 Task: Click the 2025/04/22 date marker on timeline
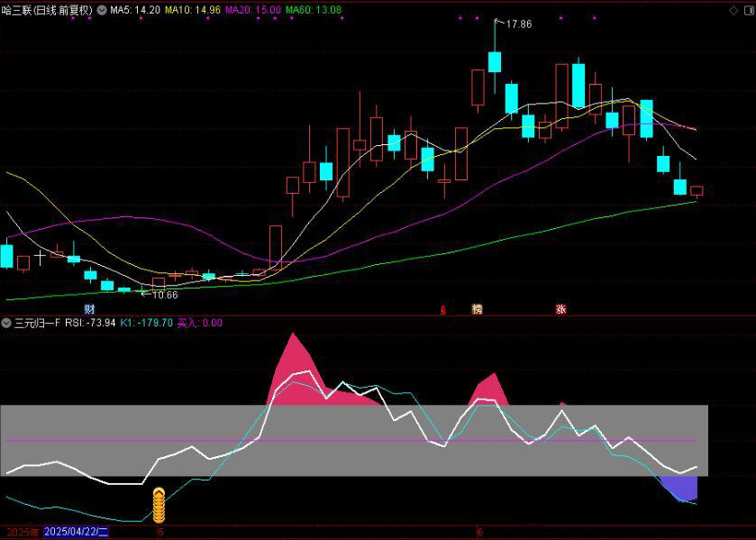pyautogui.click(x=77, y=532)
